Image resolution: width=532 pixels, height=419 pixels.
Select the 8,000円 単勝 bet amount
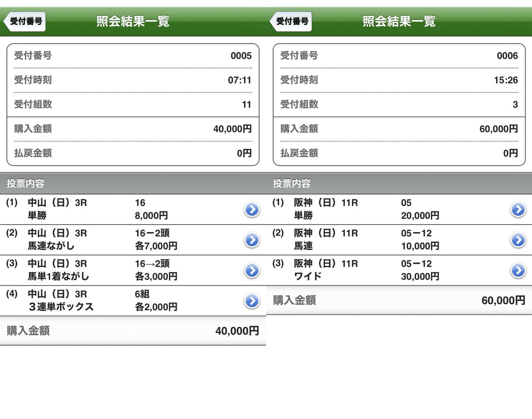[151, 216]
